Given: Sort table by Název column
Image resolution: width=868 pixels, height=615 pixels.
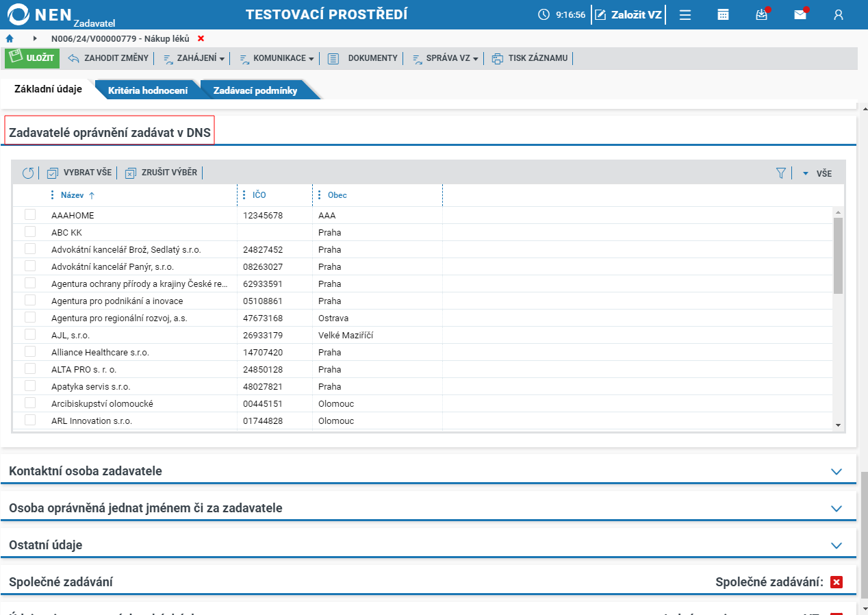Looking at the screenshot, I should tap(72, 195).
